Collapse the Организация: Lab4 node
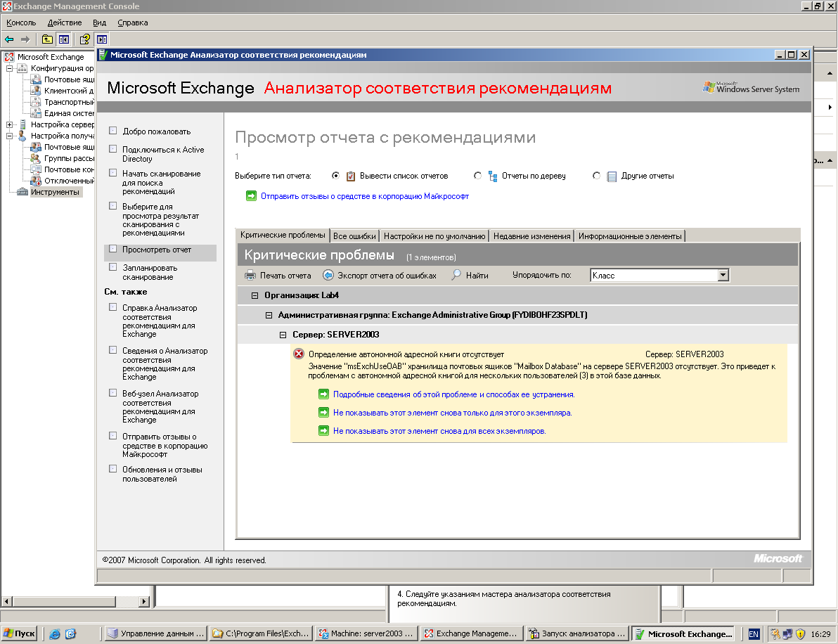The image size is (838, 644). click(255, 295)
